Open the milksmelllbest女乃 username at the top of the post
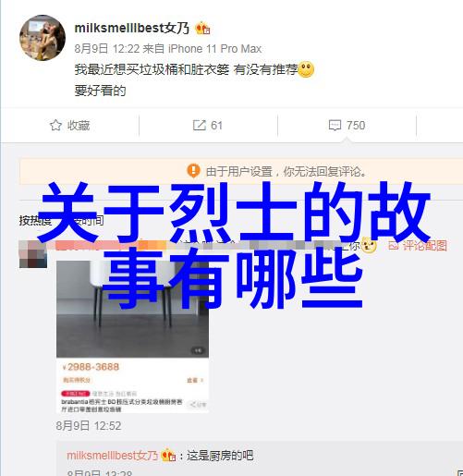Image resolution: width=463 pixels, height=476 pixels. (x=132, y=28)
